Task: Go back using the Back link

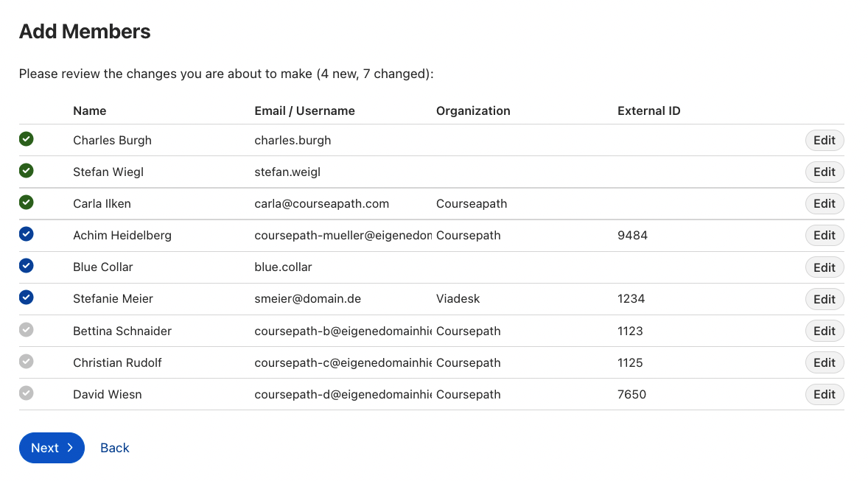Action: (115, 448)
